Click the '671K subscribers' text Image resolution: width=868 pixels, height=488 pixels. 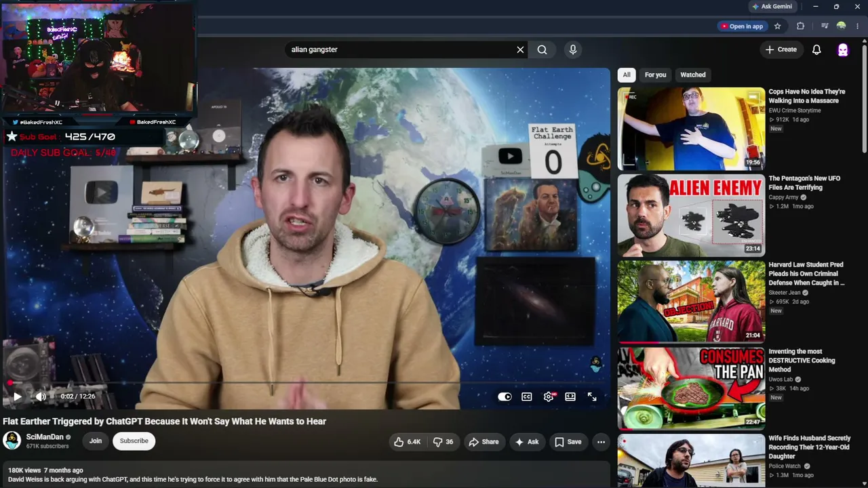(x=47, y=447)
